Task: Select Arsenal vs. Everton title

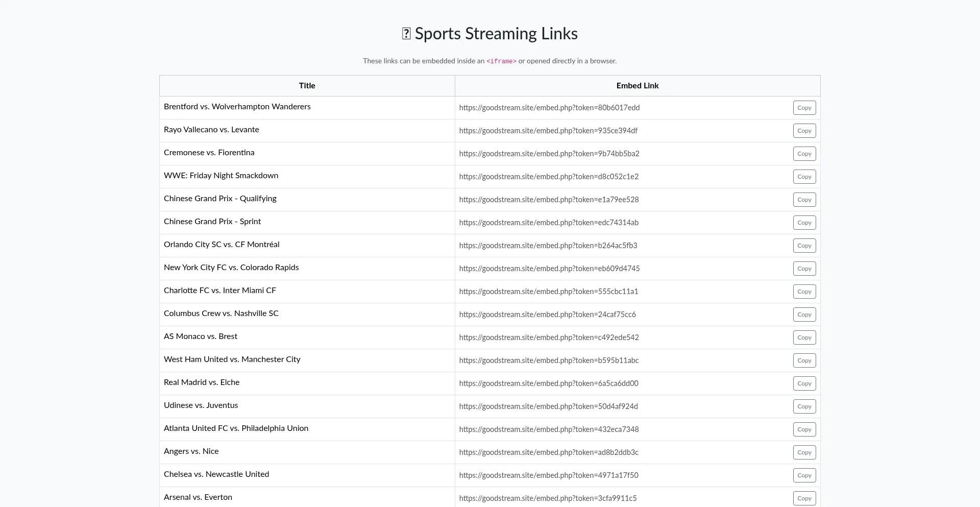Action: pyautogui.click(x=198, y=497)
